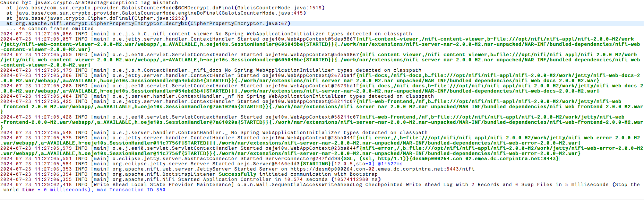Click 'ServerConnector@247fdd99' in the log

[x=303, y=158]
